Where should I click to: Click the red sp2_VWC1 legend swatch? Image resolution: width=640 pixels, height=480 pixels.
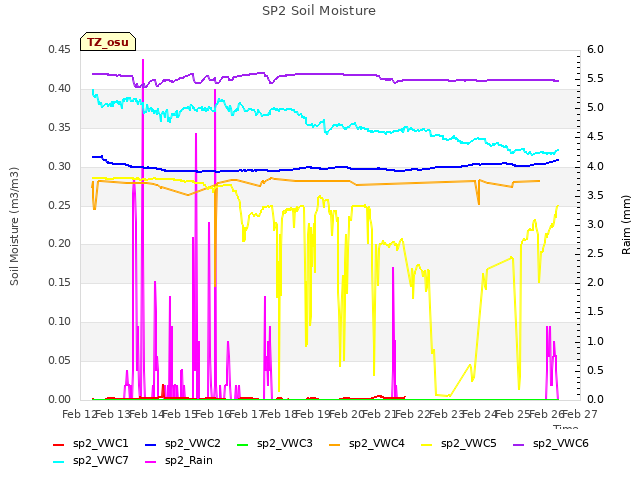click(59, 444)
